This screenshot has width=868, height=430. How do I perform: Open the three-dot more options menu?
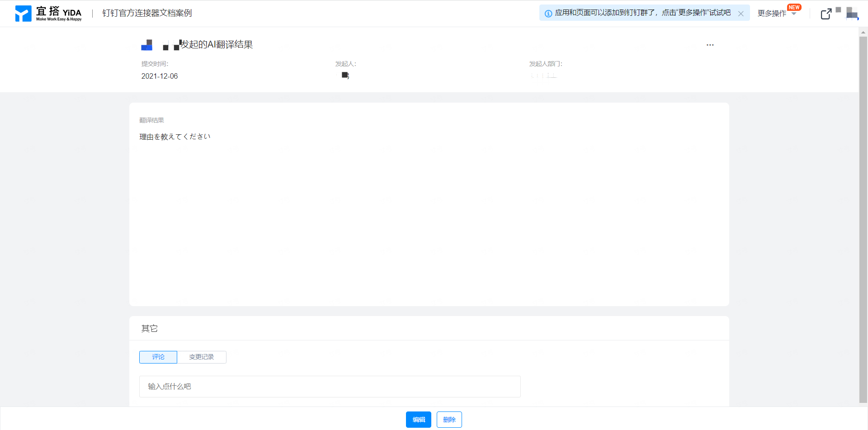pyautogui.click(x=710, y=45)
